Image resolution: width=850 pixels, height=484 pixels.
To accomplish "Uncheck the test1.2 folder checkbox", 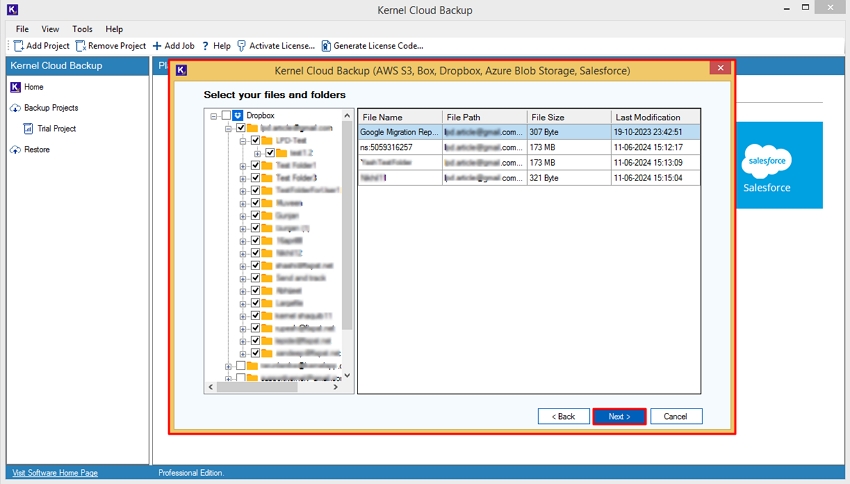I will point(270,153).
